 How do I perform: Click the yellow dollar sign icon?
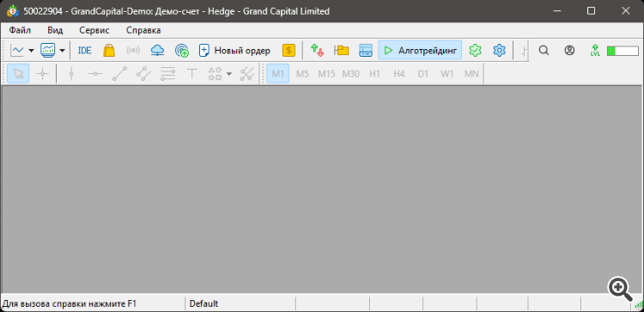[289, 51]
